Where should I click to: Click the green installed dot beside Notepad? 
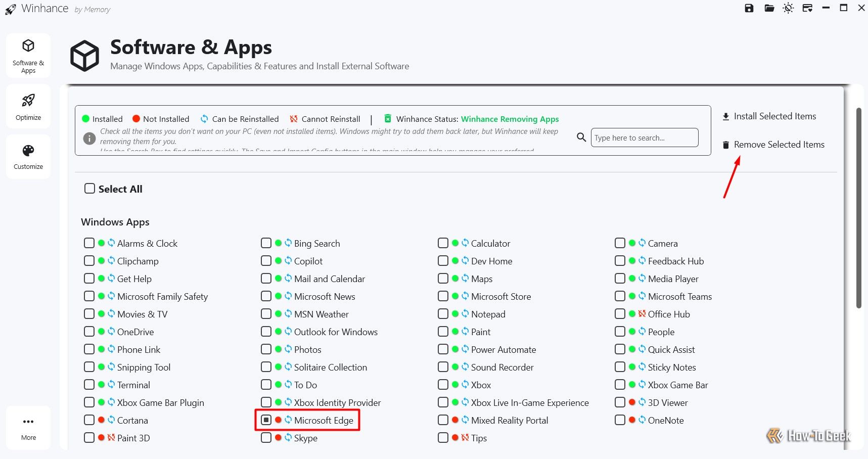(455, 313)
